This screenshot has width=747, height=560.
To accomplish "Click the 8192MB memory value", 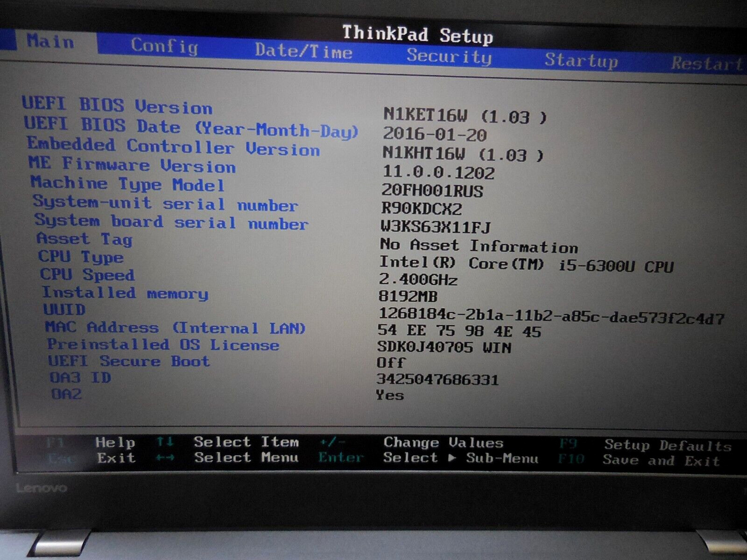I will (x=408, y=296).
